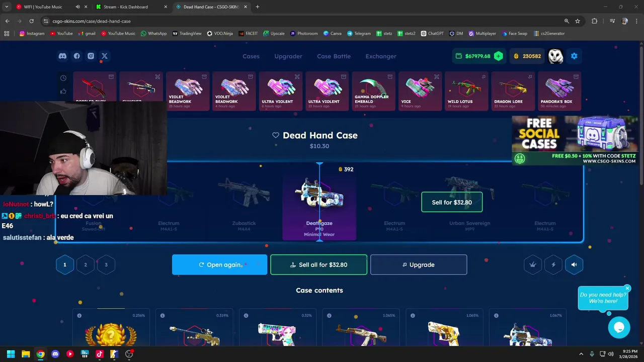
Task: Click info icon on 1.067% item card
Action: coord(496,316)
